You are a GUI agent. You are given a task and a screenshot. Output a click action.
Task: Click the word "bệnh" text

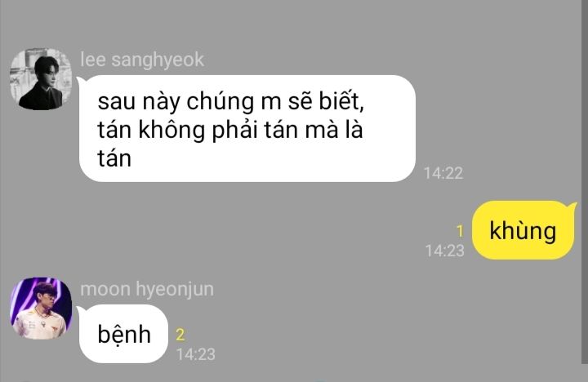pos(124,334)
